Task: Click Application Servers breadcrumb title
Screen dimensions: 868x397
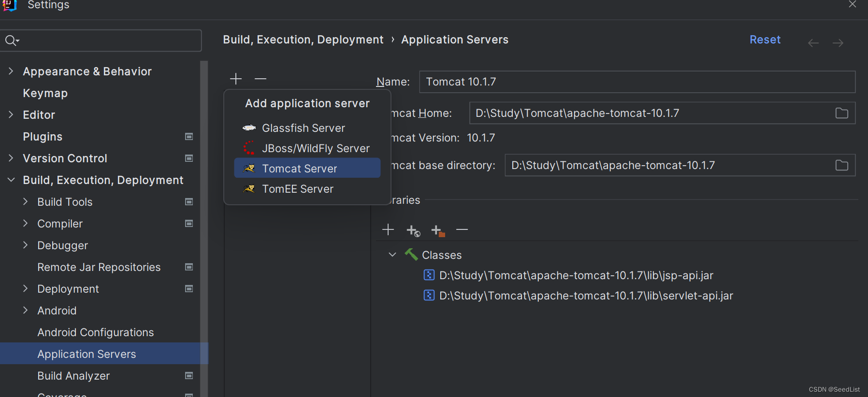Action: coord(455,40)
